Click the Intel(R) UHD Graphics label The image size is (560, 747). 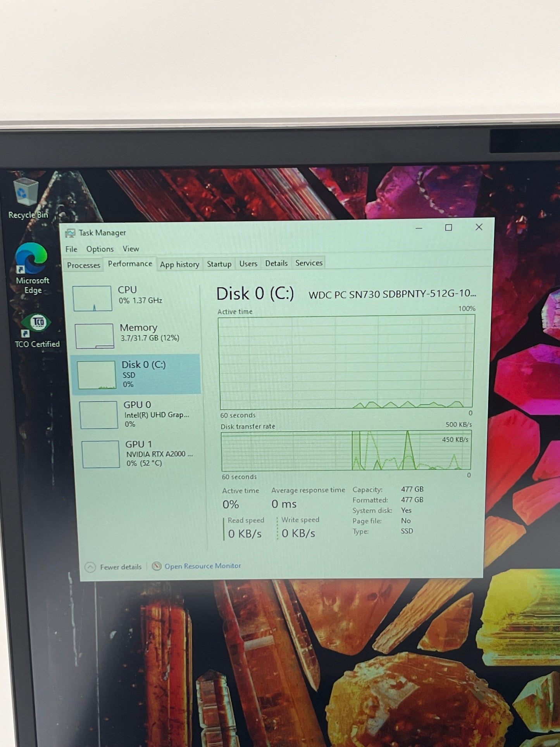157,415
